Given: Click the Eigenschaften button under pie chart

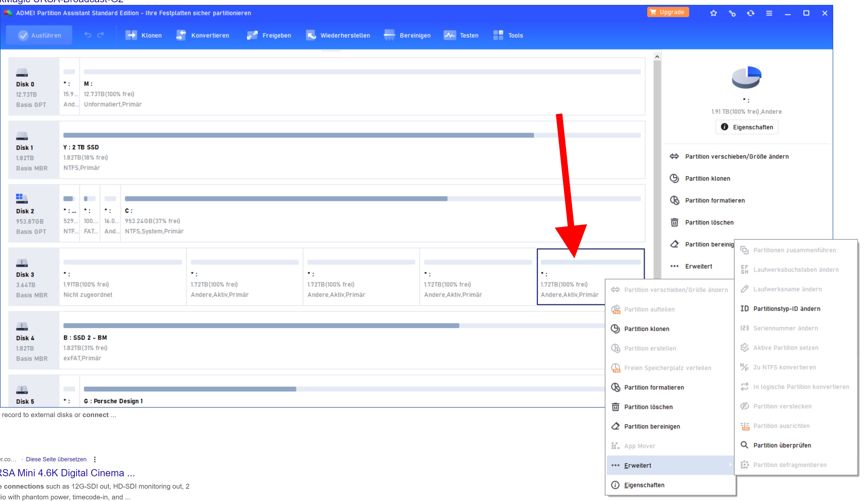Looking at the screenshot, I should [747, 127].
